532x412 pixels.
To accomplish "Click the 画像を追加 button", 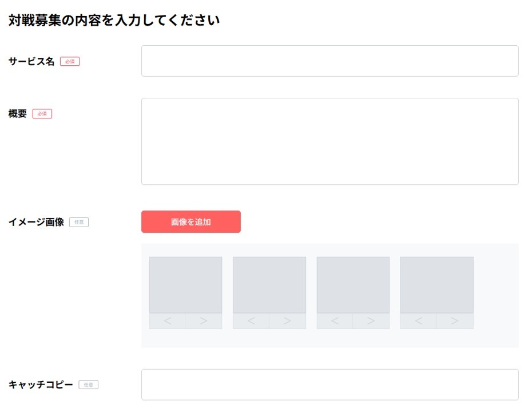I will tap(190, 222).
